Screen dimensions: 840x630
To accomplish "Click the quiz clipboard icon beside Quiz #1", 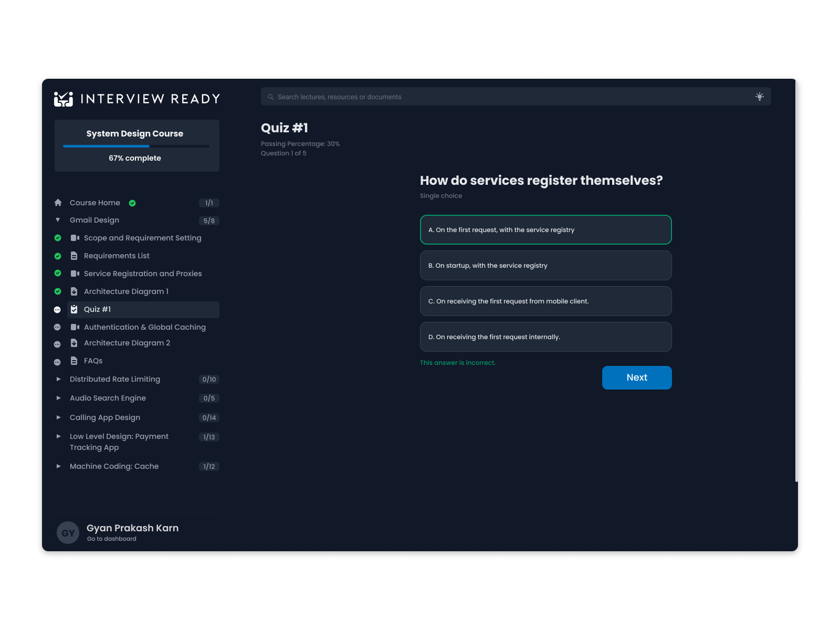I will pos(73,309).
